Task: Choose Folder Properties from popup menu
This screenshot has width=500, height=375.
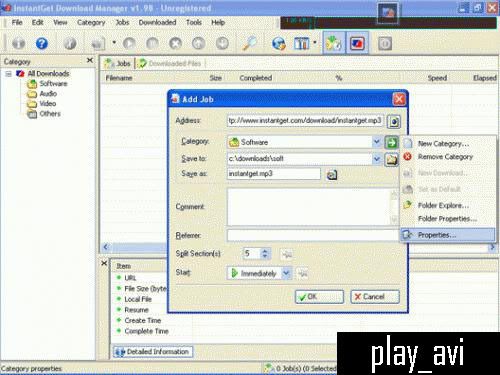Action: (448, 219)
